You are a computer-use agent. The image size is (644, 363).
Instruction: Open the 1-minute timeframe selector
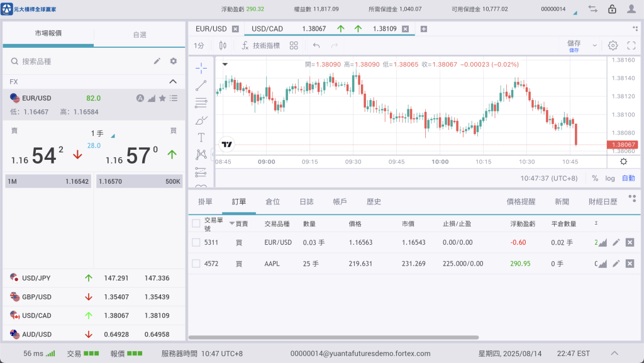199,45
